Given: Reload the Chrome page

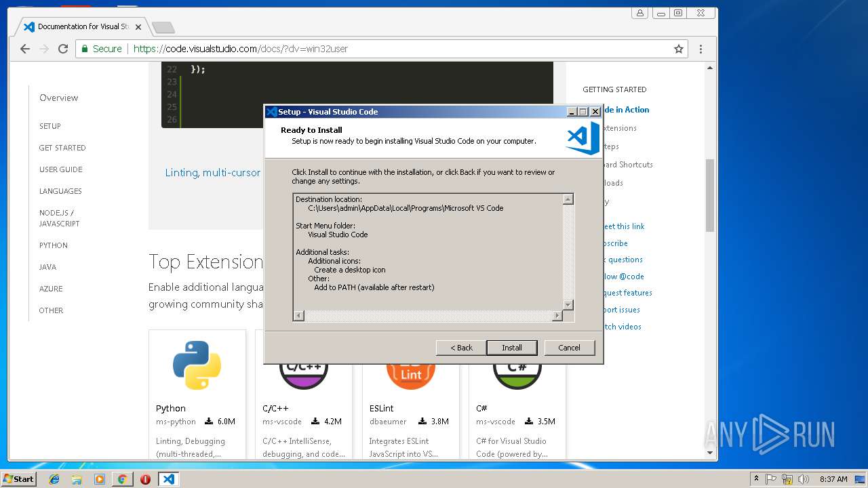Looking at the screenshot, I should 63,49.
